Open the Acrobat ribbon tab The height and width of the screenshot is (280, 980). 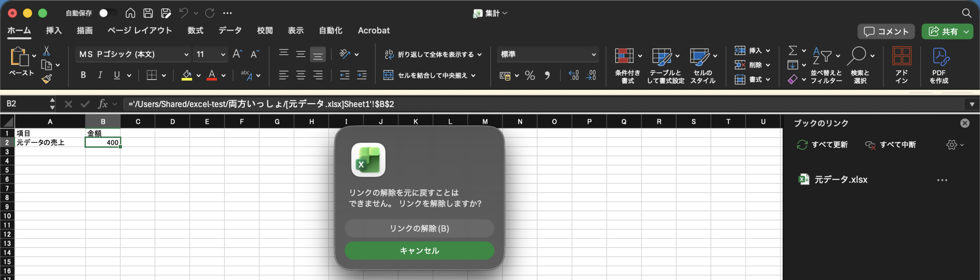[374, 31]
